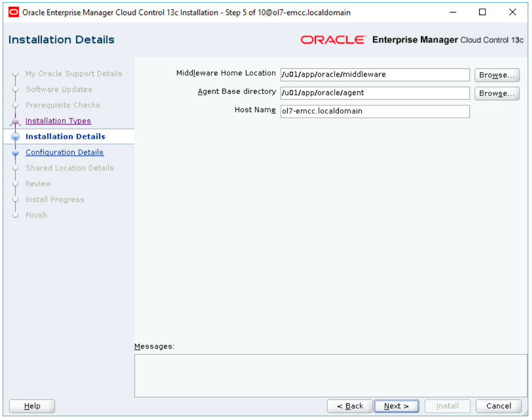The image size is (532, 420).
Task: Click the My Oracle Support Details step bullet
Action: tap(15, 74)
